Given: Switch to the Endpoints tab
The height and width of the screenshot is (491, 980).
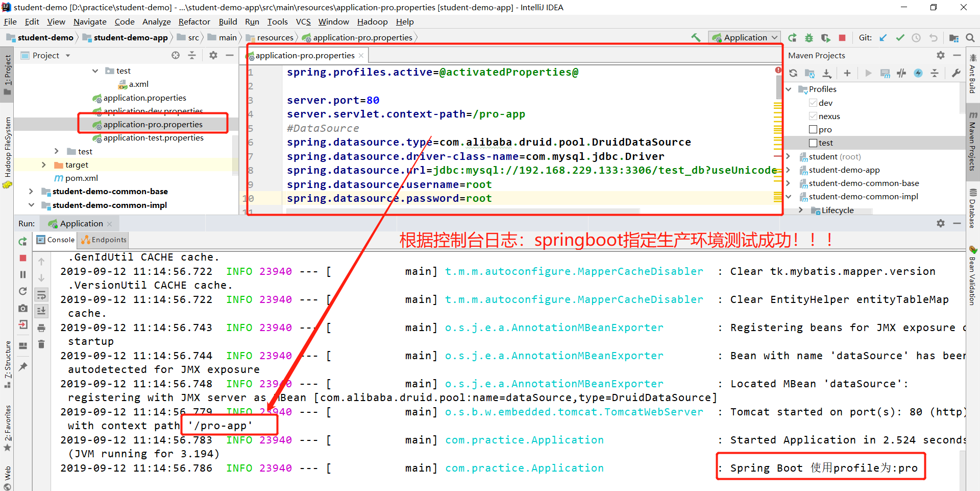Looking at the screenshot, I should (104, 240).
